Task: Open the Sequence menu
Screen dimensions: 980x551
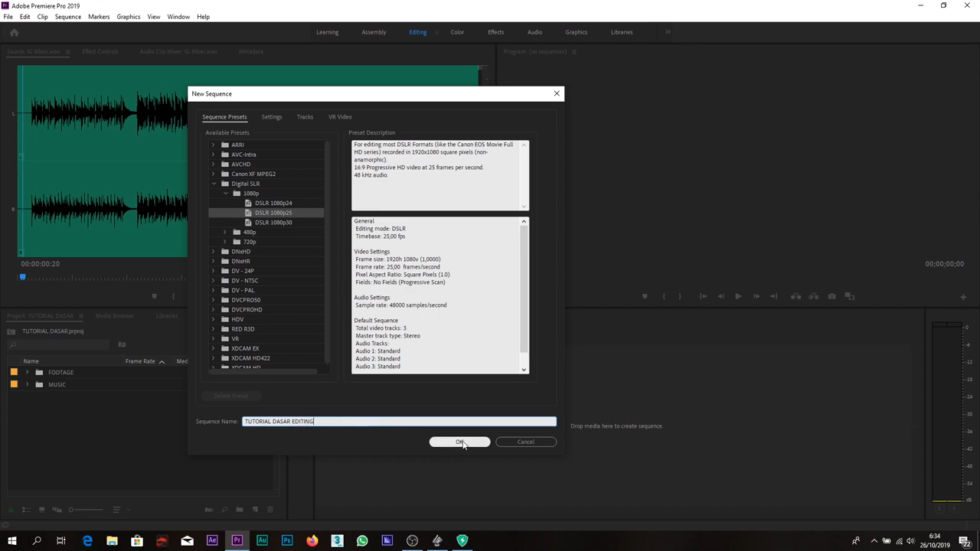Action: [67, 16]
